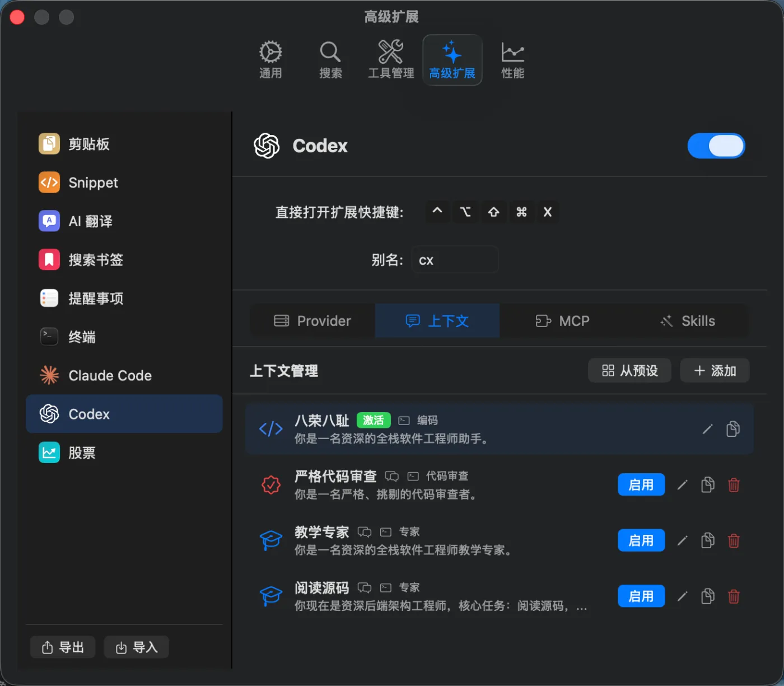The height and width of the screenshot is (686, 784).
Task: Select the 八荣八耻 context row
Action: pyautogui.click(x=500, y=429)
